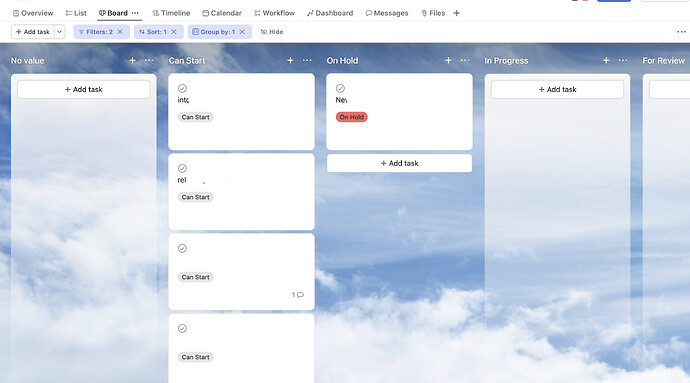Click Can Start tag on 'inte' card
Screen dimensions: 690x383
[x=195, y=117]
